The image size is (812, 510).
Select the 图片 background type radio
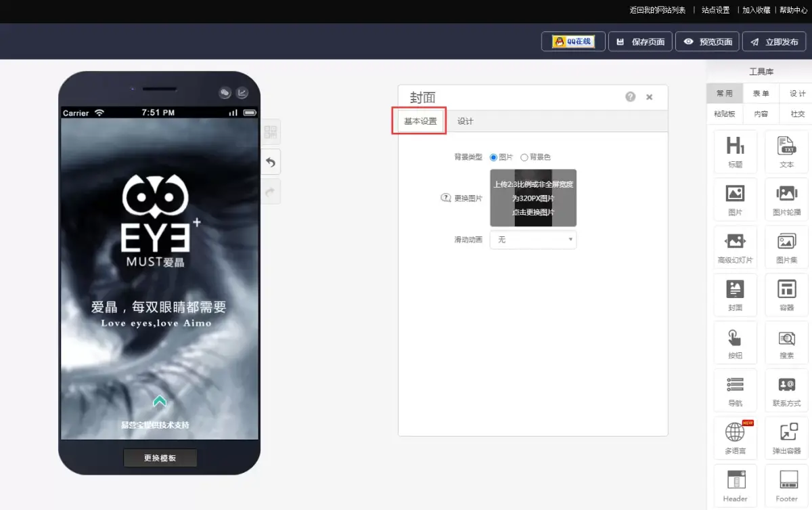click(x=494, y=157)
